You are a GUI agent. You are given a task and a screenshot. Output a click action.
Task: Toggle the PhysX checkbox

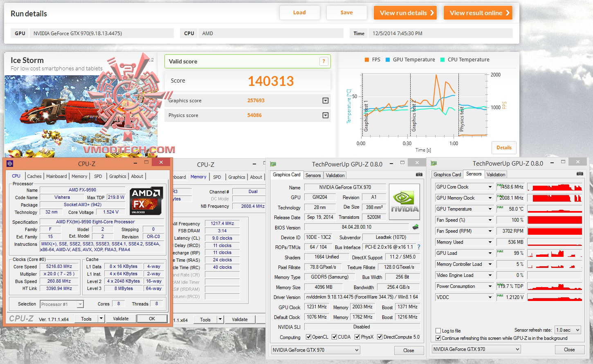[357, 337]
